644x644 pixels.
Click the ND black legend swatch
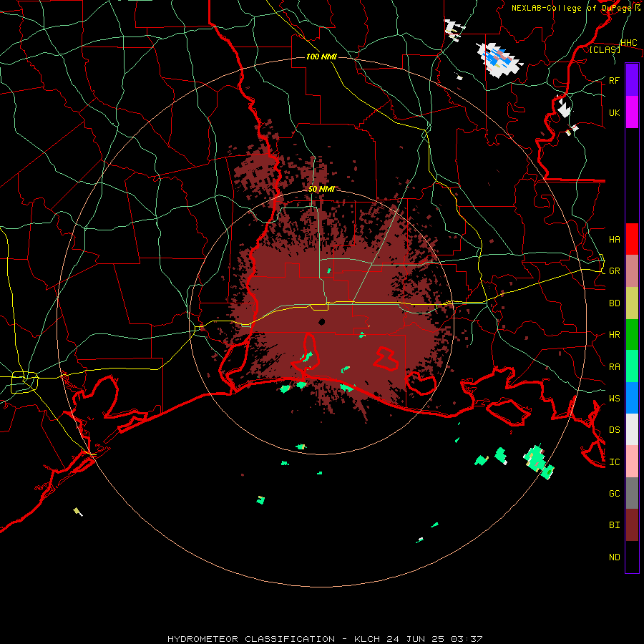632,557
